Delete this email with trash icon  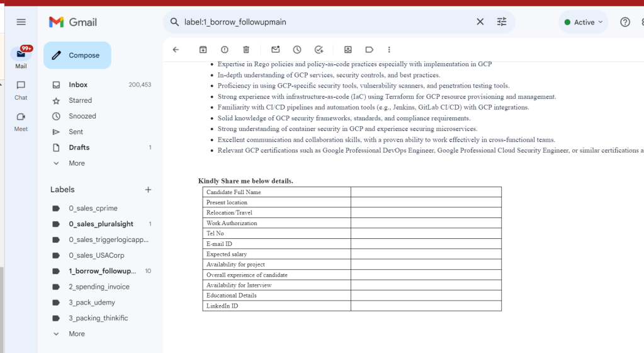click(x=246, y=50)
